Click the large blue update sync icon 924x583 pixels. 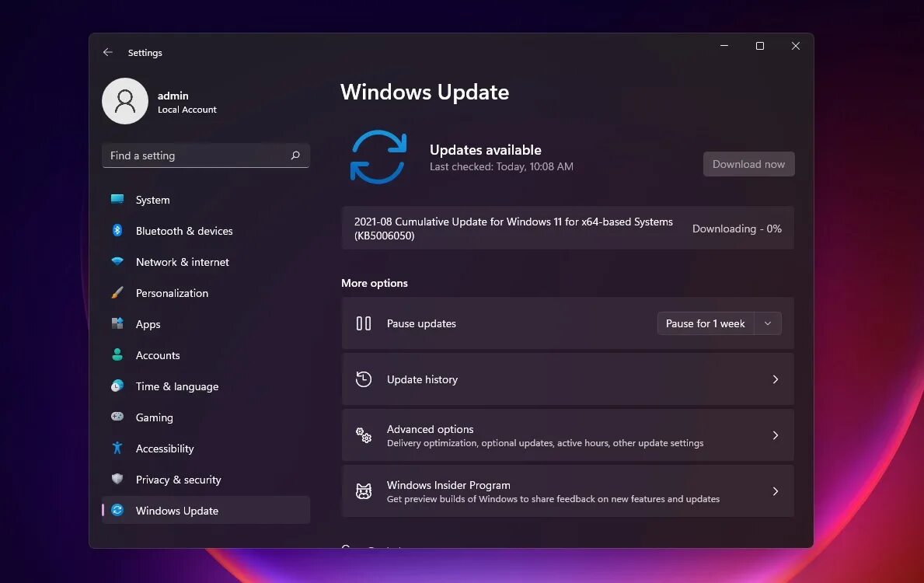378,157
